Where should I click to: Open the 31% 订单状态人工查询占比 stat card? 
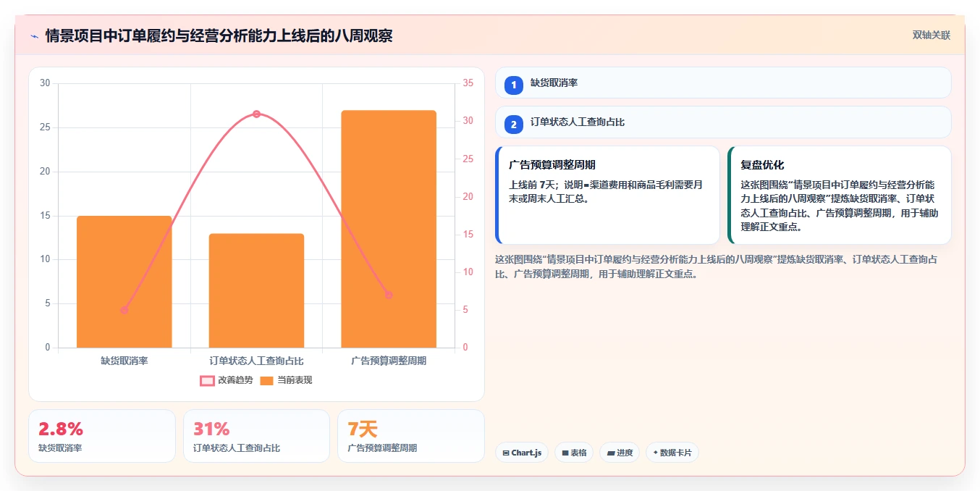coord(256,436)
